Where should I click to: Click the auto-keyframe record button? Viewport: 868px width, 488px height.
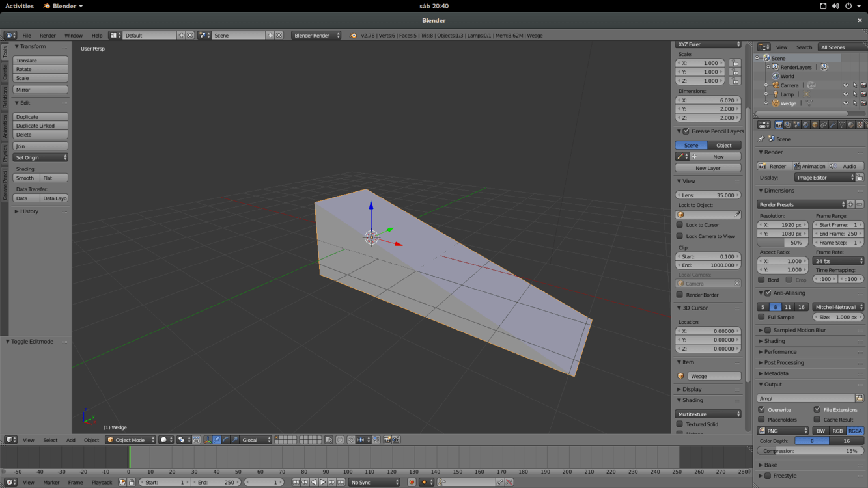412,482
